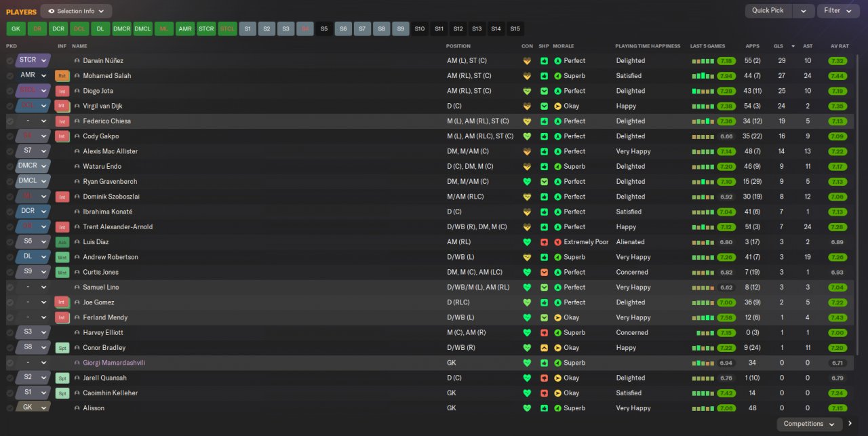Open Darwin Núñez's STCR position dropdown
868x436 pixels.
click(33, 60)
